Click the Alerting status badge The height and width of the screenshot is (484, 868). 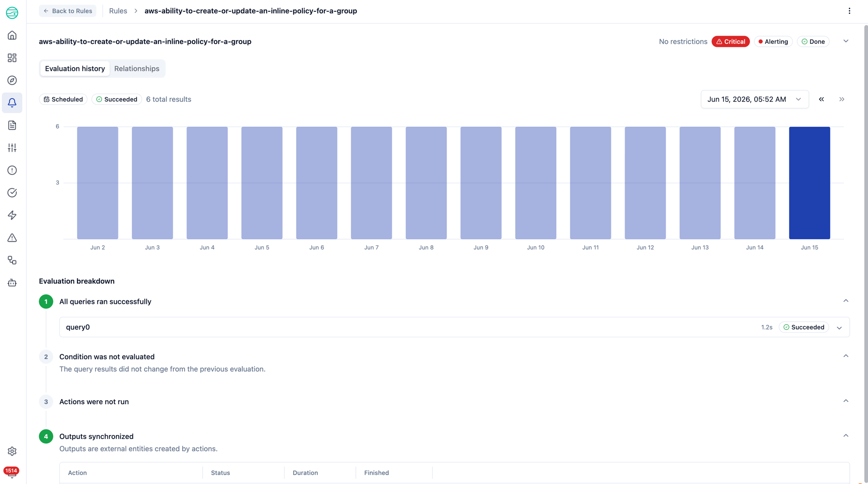tap(773, 42)
